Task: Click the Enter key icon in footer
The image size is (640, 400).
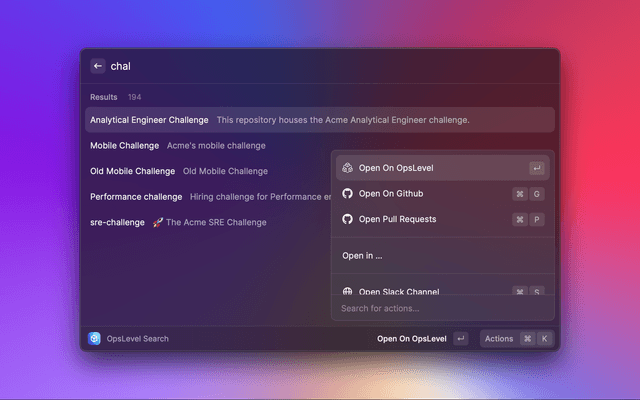Action: click(460, 339)
